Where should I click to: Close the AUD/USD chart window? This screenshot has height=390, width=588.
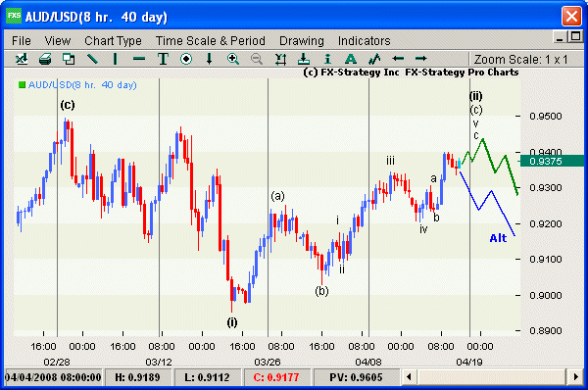point(571,17)
